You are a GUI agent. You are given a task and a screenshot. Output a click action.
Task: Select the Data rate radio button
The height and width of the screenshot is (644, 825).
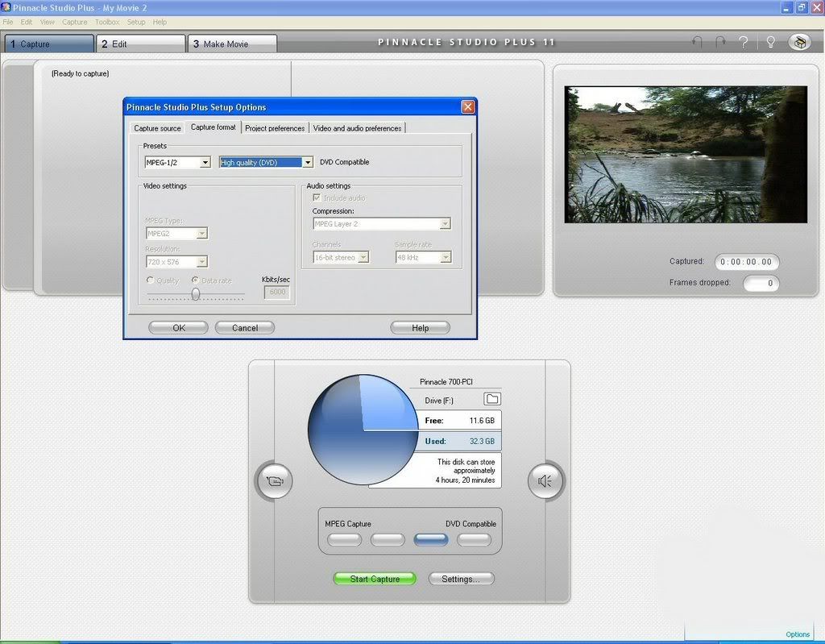195,280
